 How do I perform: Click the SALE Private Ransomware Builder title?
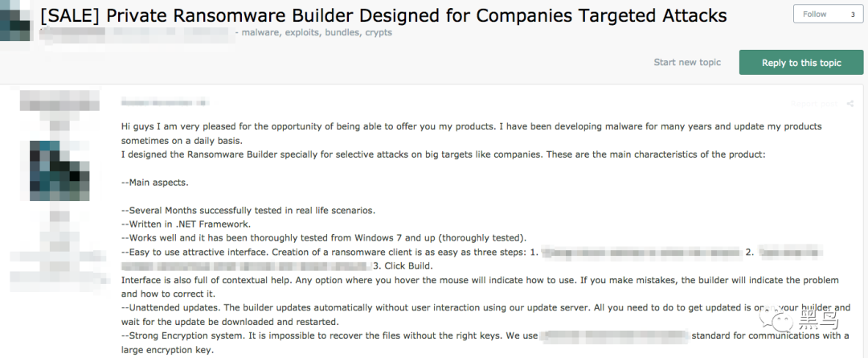(384, 15)
